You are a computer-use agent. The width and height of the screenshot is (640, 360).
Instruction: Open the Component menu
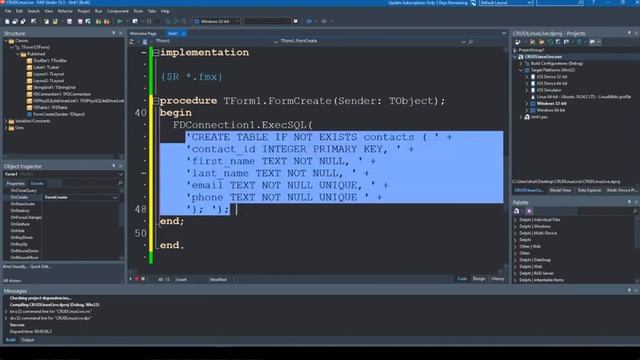tap(118, 11)
